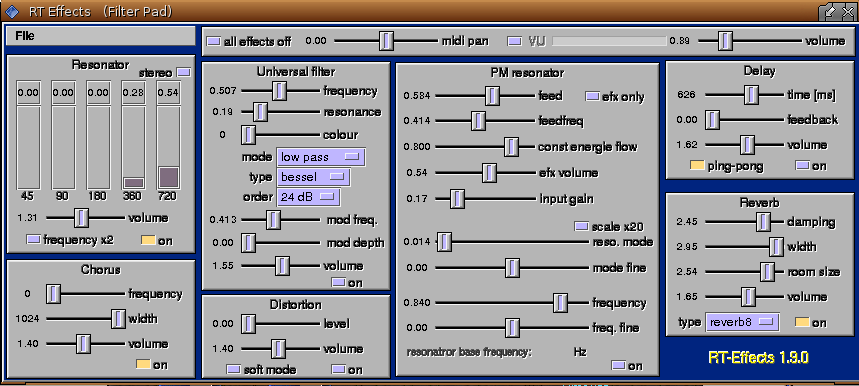This screenshot has width=859, height=386.
Task: Open the filter order 24 dB dropdown
Action: [x=308, y=197]
